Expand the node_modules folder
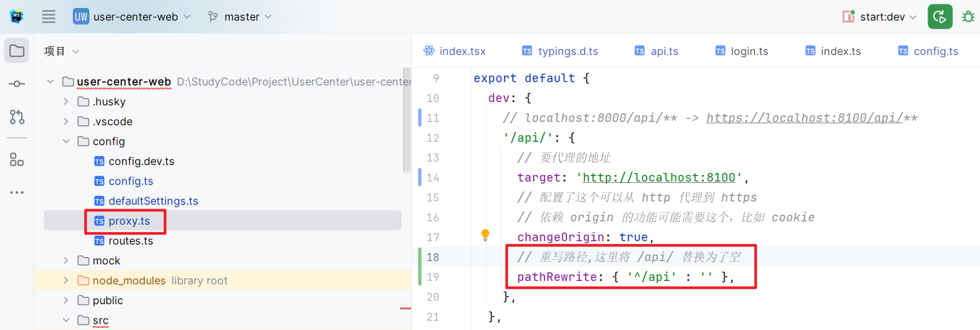980x330 pixels. click(66, 280)
